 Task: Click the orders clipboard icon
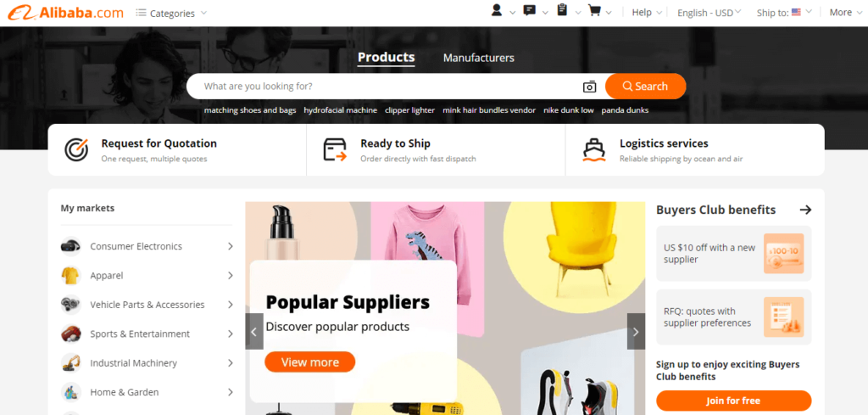click(562, 10)
